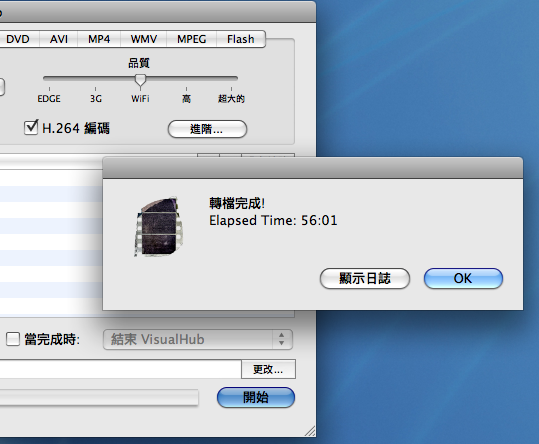Enable the 當完成時 checkbox
Viewport: 539px width, 444px height.
pyautogui.click(x=13, y=339)
